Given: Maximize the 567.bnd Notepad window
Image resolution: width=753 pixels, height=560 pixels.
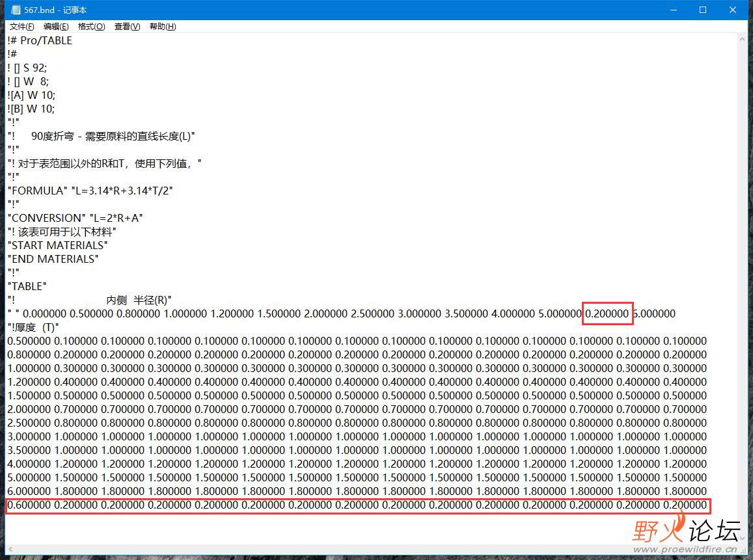Looking at the screenshot, I should (x=703, y=10).
